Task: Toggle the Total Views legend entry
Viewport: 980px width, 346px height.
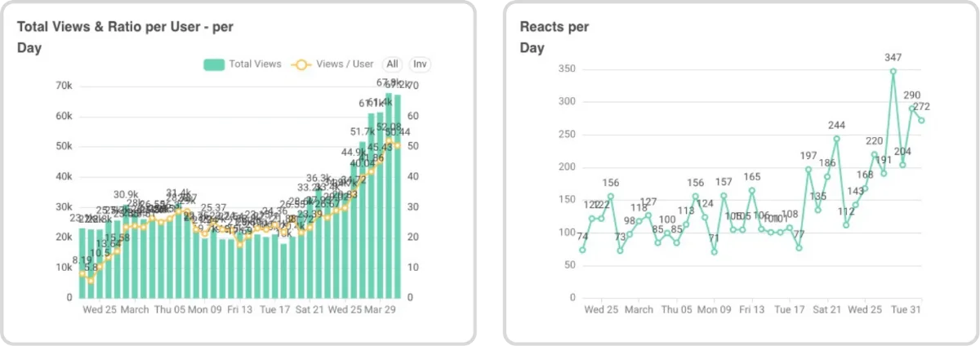Action: (x=243, y=64)
